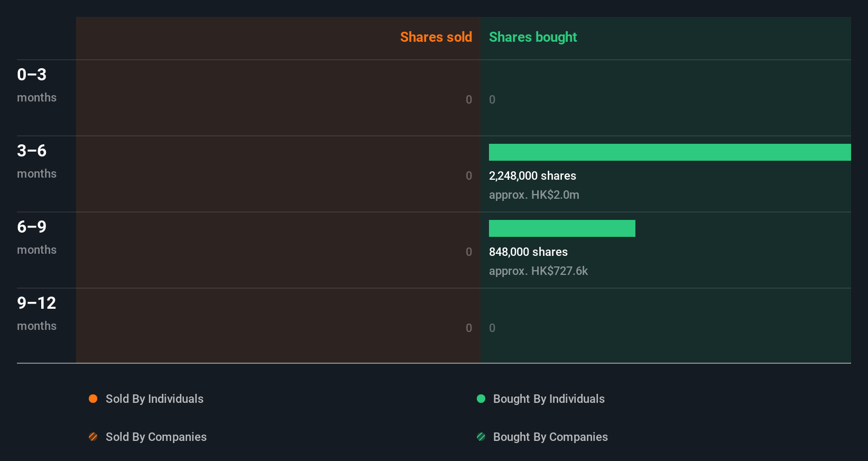Toggle the Bought By Companies legend label

[x=550, y=437]
